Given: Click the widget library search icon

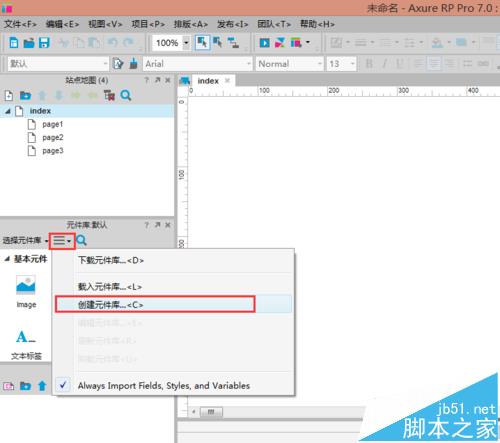Looking at the screenshot, I should [82, 240].
